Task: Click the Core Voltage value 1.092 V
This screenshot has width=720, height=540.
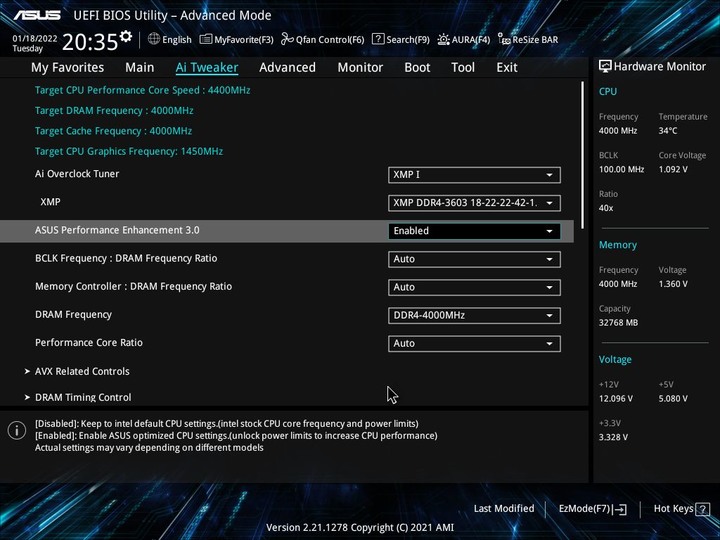Action: (x=673, y=169)
